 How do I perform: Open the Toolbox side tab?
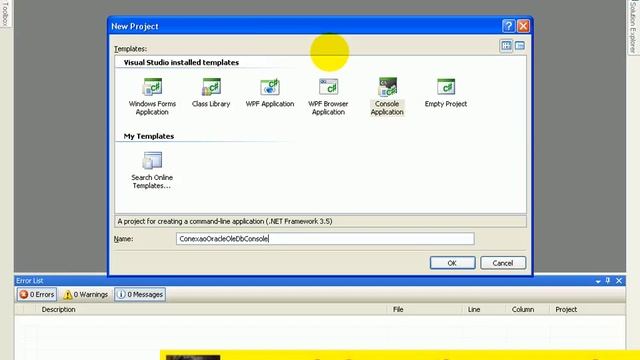5,14
